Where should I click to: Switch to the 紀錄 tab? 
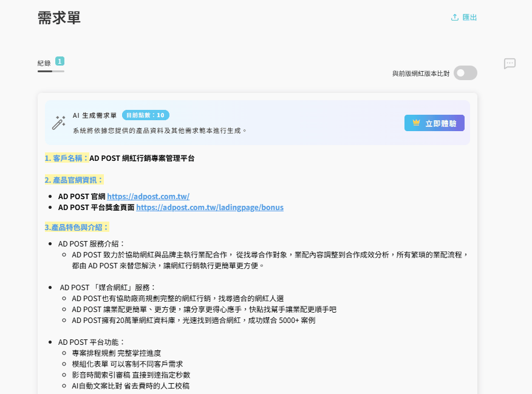pyautogui.click(x=44, y=63)
